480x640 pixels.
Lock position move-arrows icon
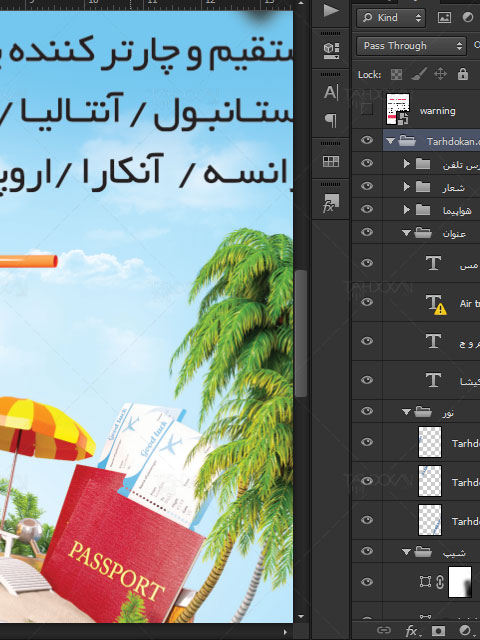[440, 74]
